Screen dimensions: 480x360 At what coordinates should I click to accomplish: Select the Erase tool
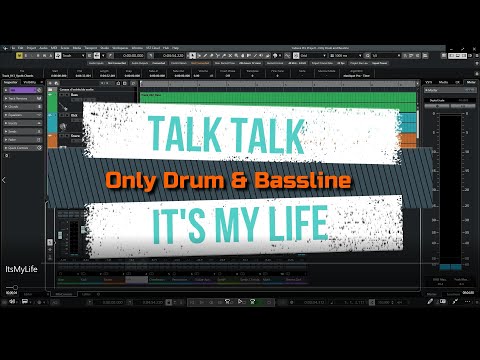tap(211, 55)
